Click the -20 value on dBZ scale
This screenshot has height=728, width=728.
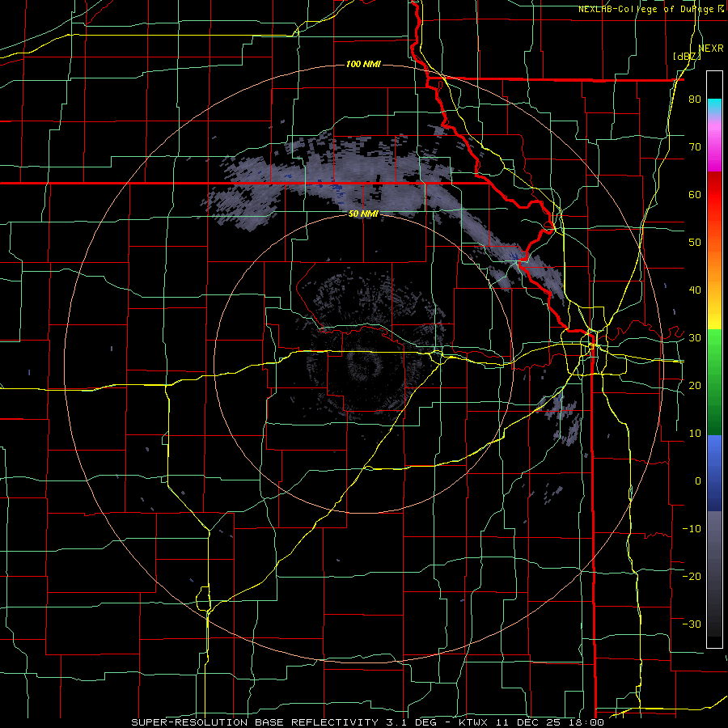click(692, 576)
